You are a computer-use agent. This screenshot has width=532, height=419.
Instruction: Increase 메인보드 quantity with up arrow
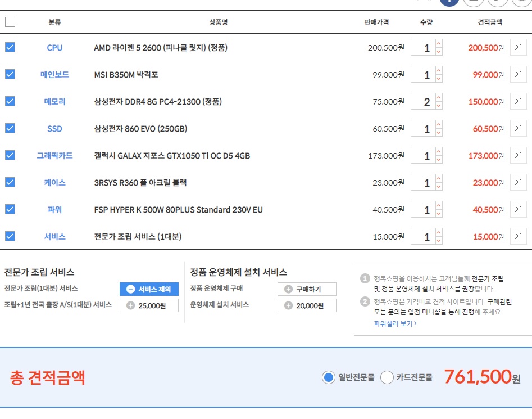tap(439, 70)
